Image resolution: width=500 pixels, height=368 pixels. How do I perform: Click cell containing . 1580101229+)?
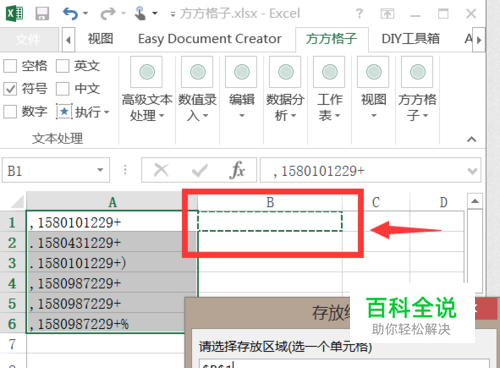pos(112,263)
